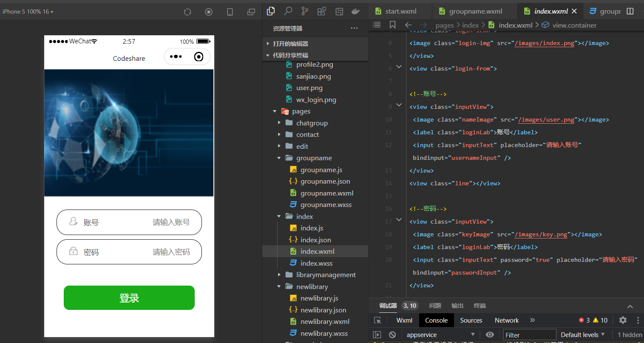Click the console Filter field
This screenshot has height=343, width=644.
point(530,334)
